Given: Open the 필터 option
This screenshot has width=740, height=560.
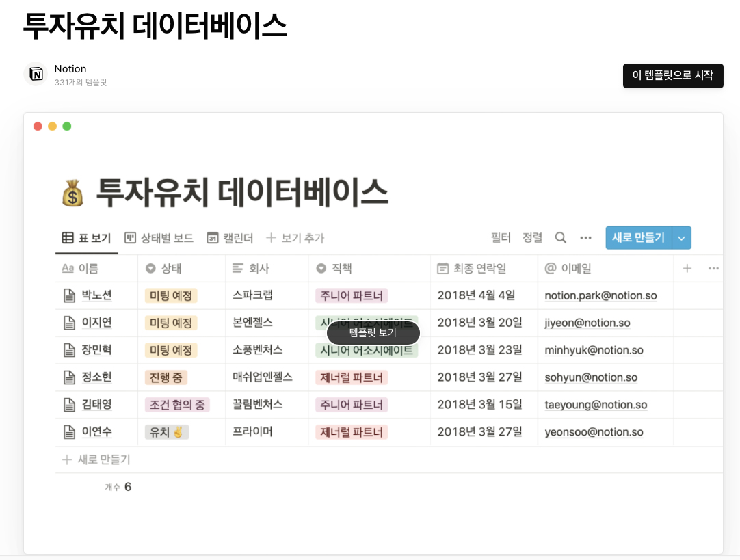Looking at the screenshot, I should pyautogui.click(x=501, y=238).
